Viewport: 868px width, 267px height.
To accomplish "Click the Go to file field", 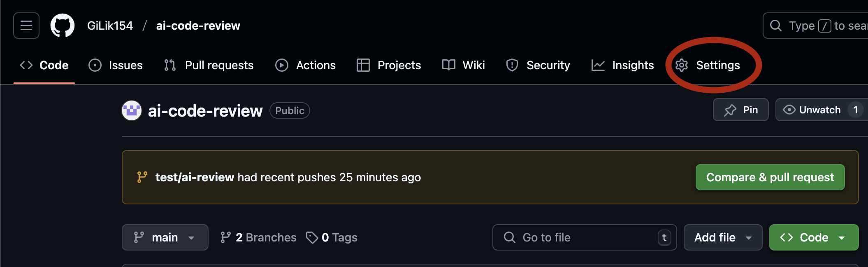I will [x=585, y=237].
